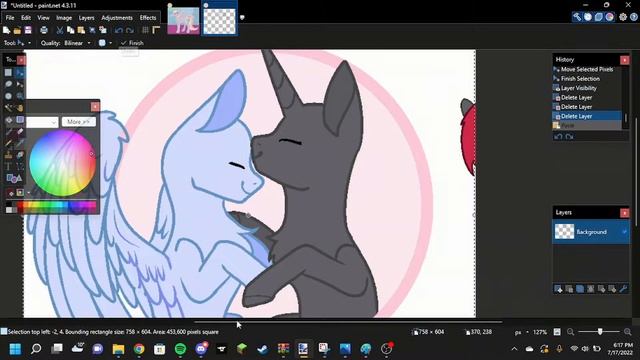Click the Copy icon in toolbar

pos(70,30)
